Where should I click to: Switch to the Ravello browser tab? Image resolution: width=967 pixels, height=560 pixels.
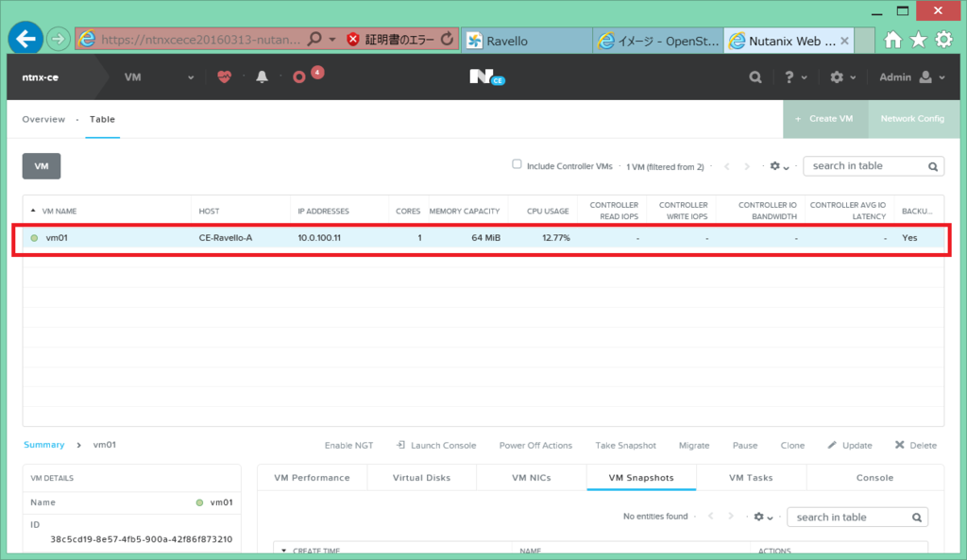(527, 41)
